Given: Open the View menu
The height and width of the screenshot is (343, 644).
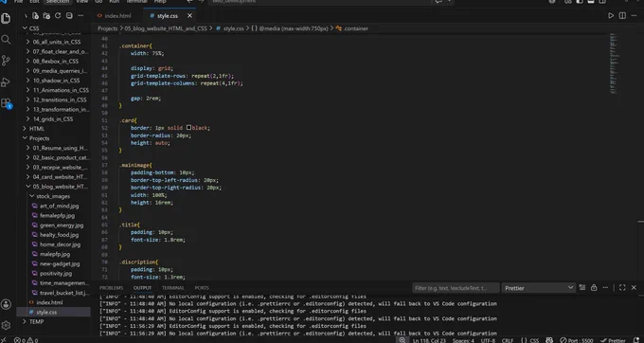Looking at the screenshot, I should click(x=82, y=2).
